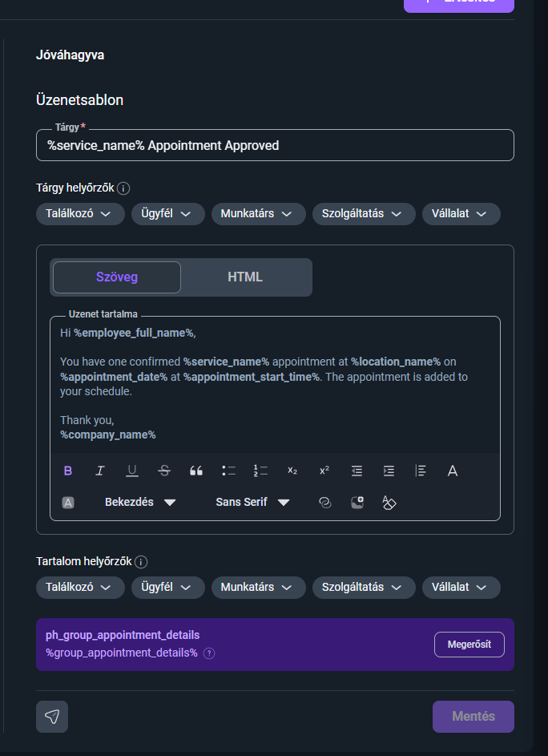Open the Sans Serif font dropdown
Viewport: 548px width, 756px height.
click(252, 503)
